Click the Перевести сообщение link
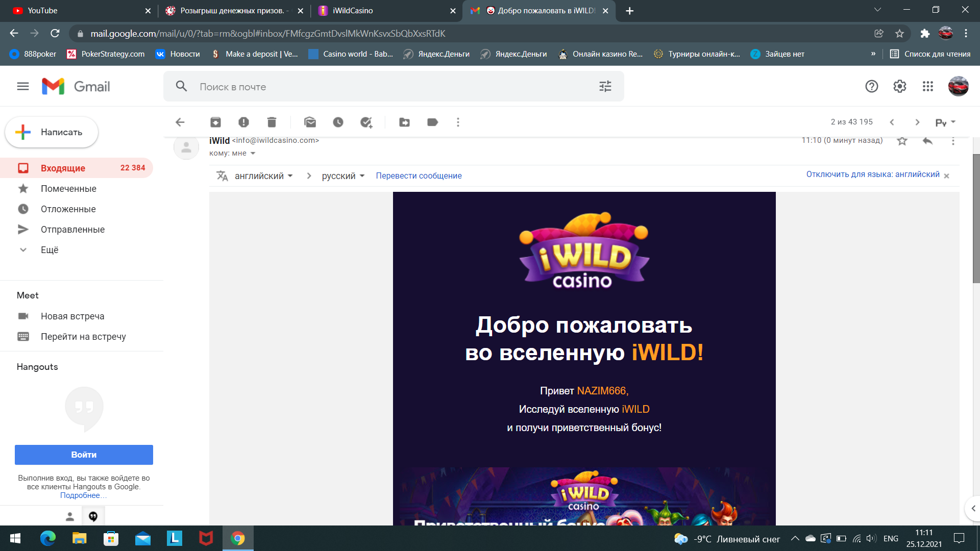Viewport: 980px width, 551px height. coord(419,176)
